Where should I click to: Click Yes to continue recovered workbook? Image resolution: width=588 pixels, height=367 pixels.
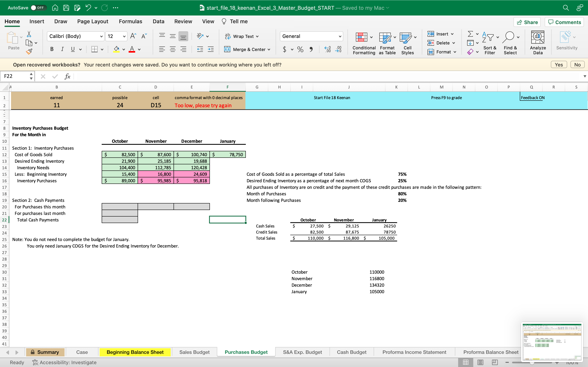pyautogui.click(x=559, y=64)
